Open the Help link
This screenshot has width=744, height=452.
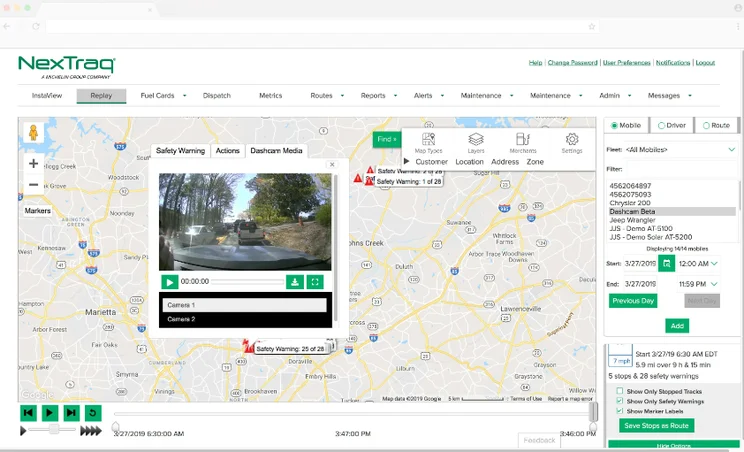click(x=535, y=63)
